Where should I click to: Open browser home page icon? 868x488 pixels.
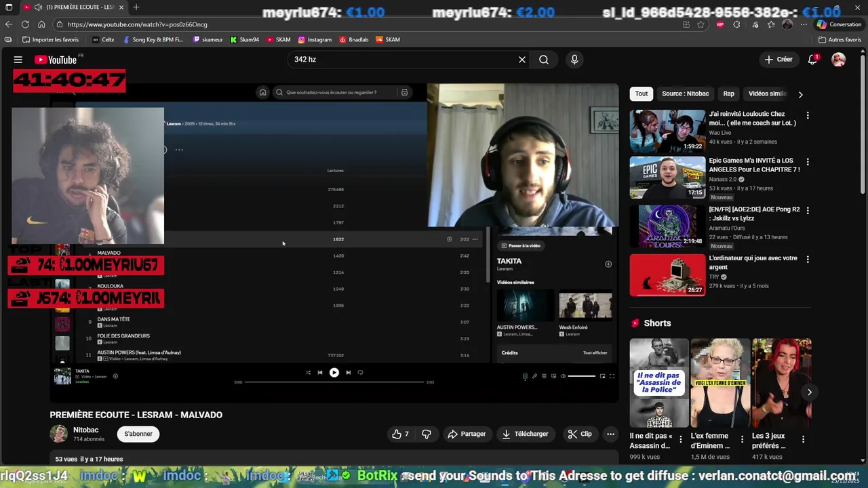point(41,24)
